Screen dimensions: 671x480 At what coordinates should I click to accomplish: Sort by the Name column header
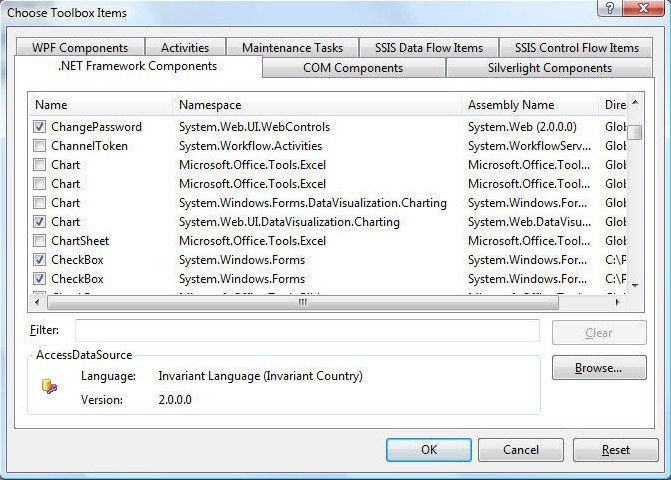coord(101,105)
